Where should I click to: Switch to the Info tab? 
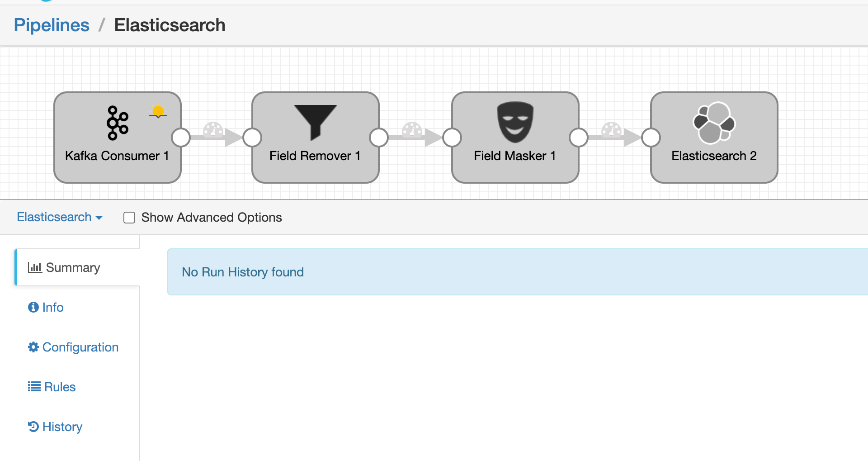(x=46, y=308)
